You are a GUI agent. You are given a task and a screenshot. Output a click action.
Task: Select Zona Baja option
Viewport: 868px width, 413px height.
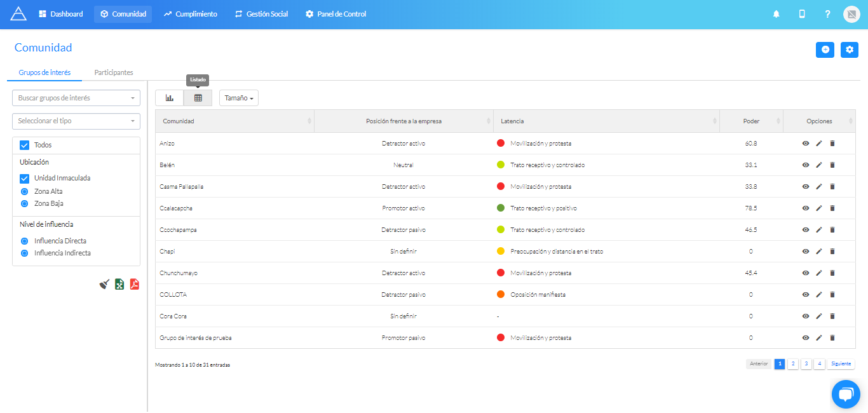[25, 203]
